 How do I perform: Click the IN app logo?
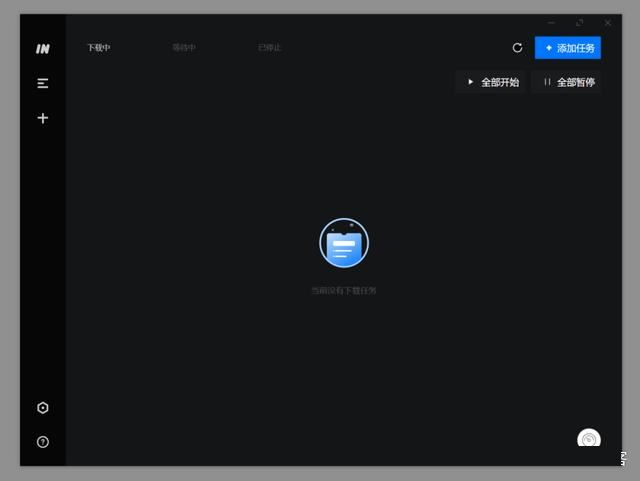(43, 48)
